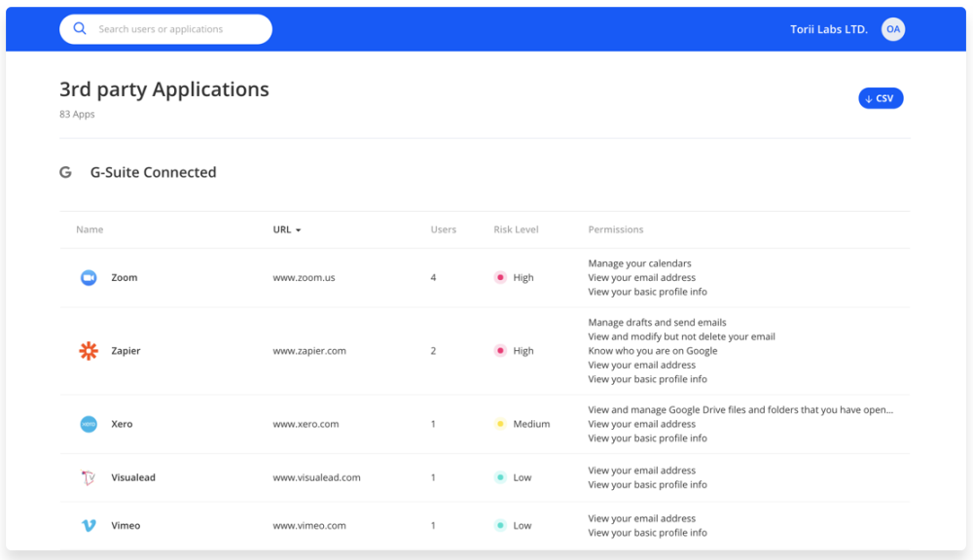973x560 pixels.
Task: Click the Google G-Suite logo icon
Action: 66,172
